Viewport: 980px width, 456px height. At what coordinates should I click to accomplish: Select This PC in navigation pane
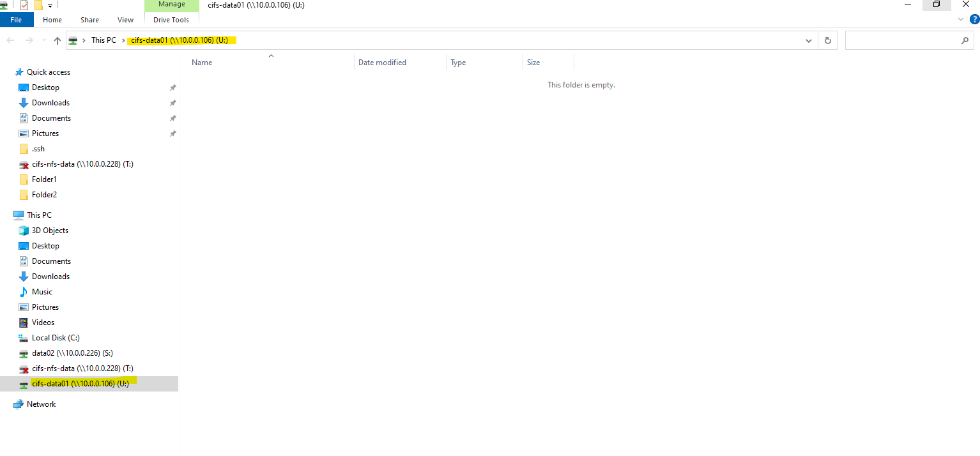(39, 215)
